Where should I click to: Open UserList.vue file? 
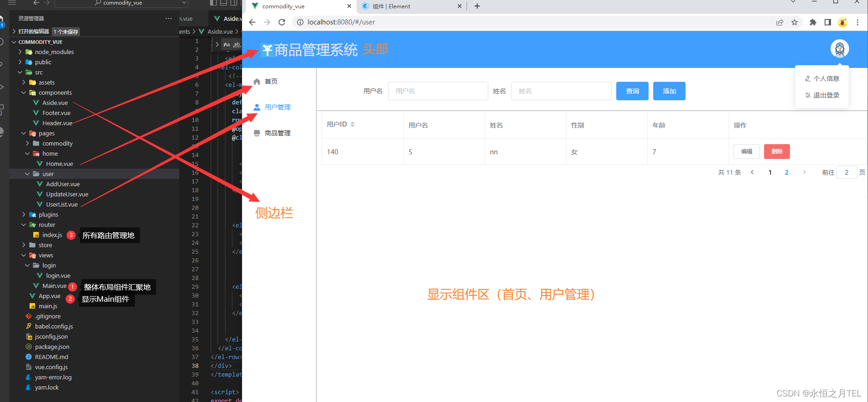coord(62,204)
